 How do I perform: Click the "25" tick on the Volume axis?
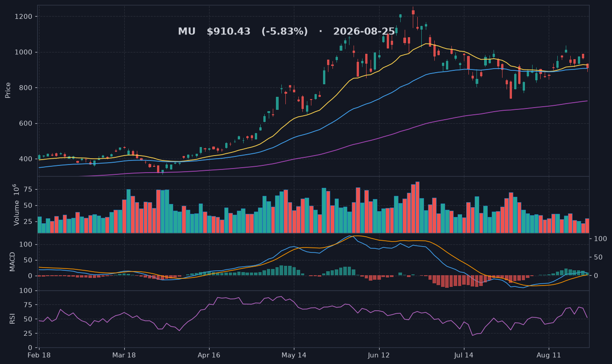(x=28, y=222)
